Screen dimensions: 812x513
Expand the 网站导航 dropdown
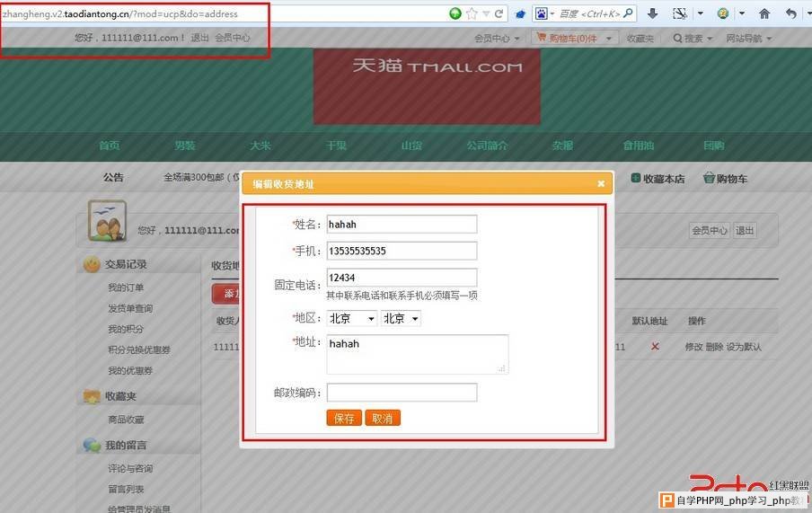[749, 39]
